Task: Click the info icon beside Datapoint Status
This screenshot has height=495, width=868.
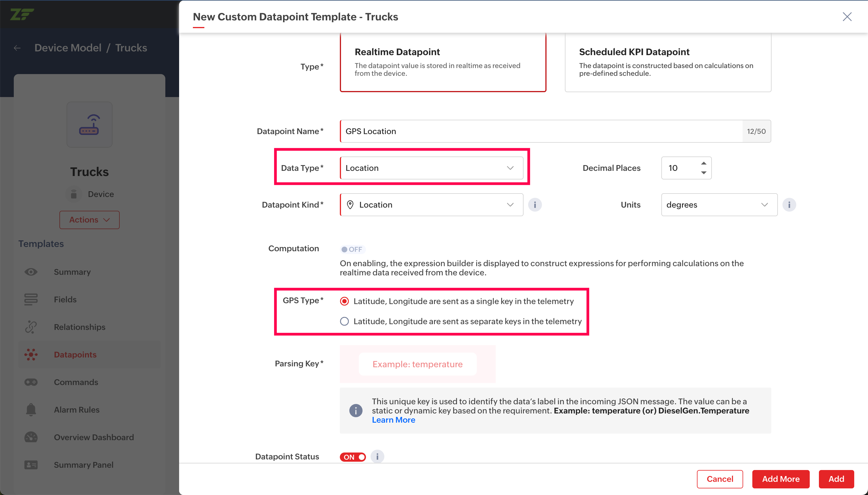Action: tap(377, 457)
